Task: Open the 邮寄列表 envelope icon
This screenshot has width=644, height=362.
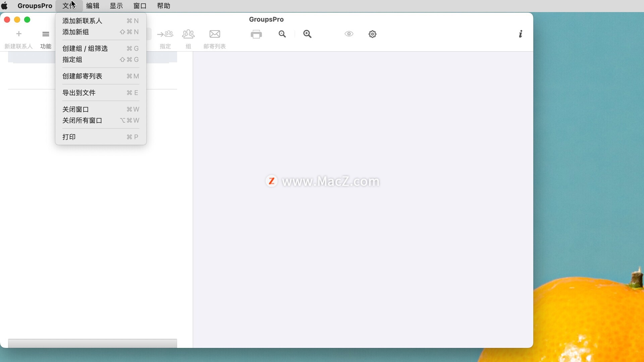Action: [215, 34]
